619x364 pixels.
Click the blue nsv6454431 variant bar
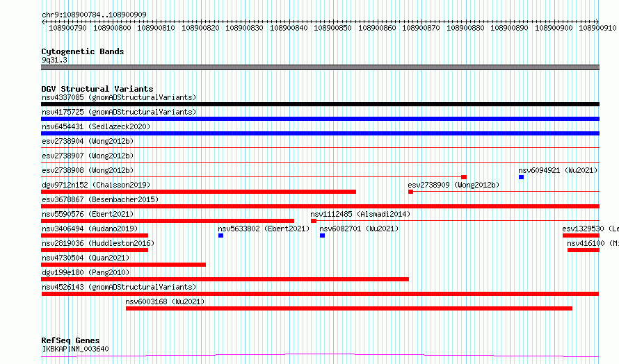(320, 133)
